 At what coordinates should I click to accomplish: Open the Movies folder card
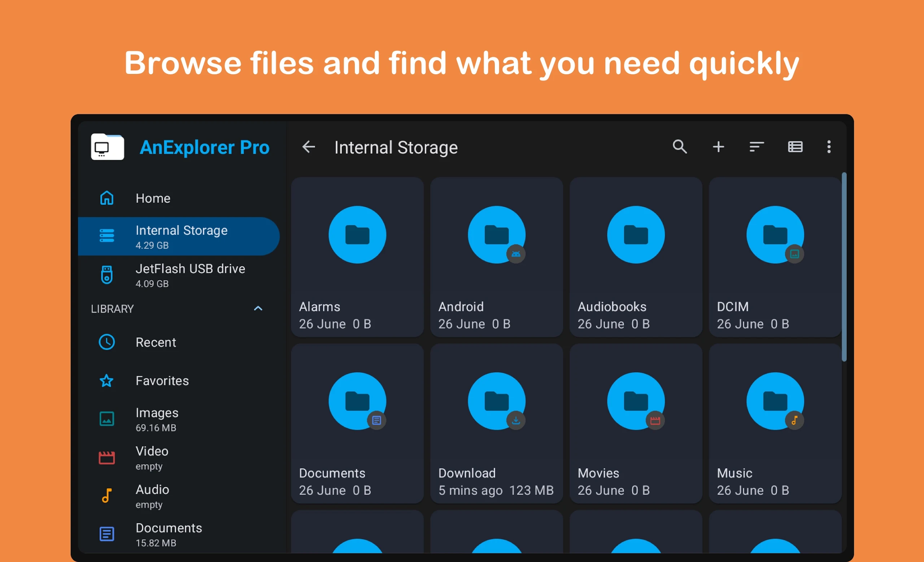tap(636, 423)
